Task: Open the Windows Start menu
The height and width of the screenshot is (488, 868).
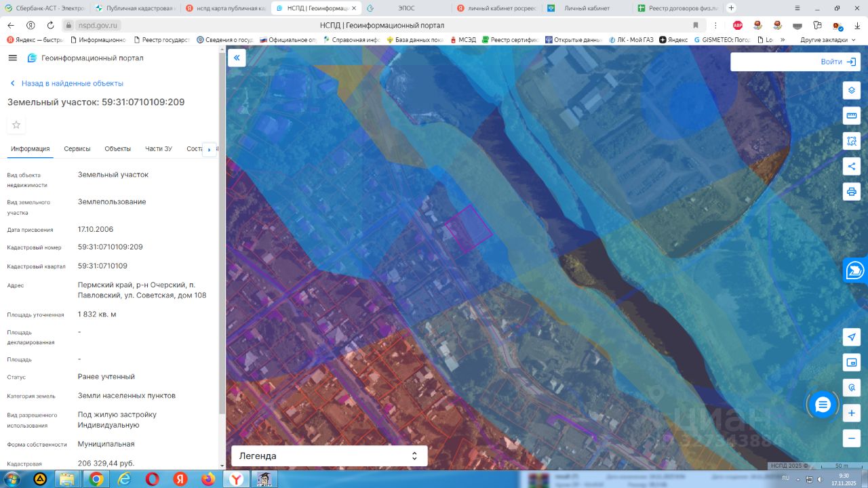Action: pos(12,479)
